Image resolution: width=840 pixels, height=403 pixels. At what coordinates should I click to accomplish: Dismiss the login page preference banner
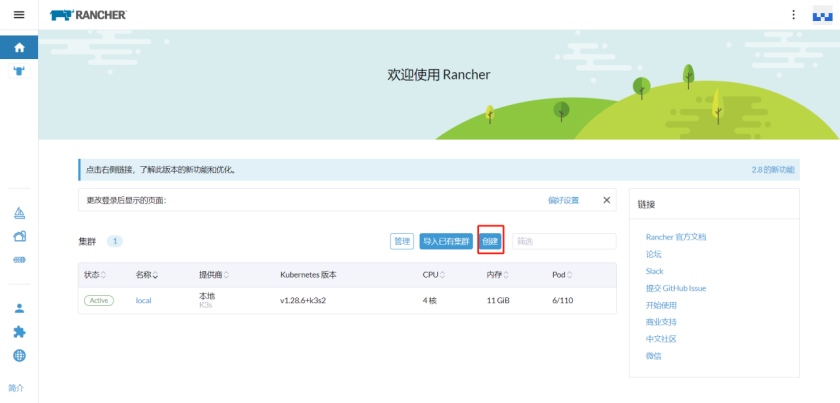pos(606,200)
